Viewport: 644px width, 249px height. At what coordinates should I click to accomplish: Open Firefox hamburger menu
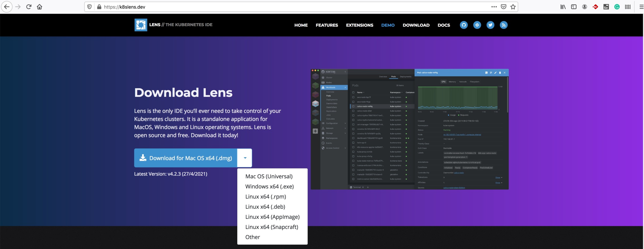point(641,7)
